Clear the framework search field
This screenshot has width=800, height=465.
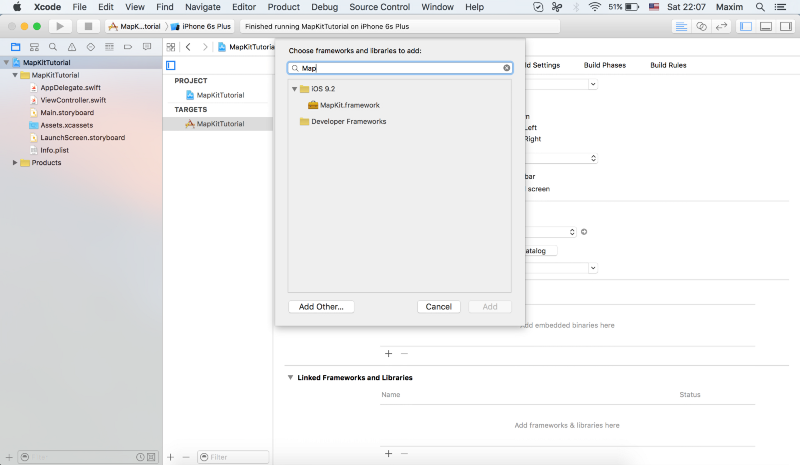click(x=507, y=68)
